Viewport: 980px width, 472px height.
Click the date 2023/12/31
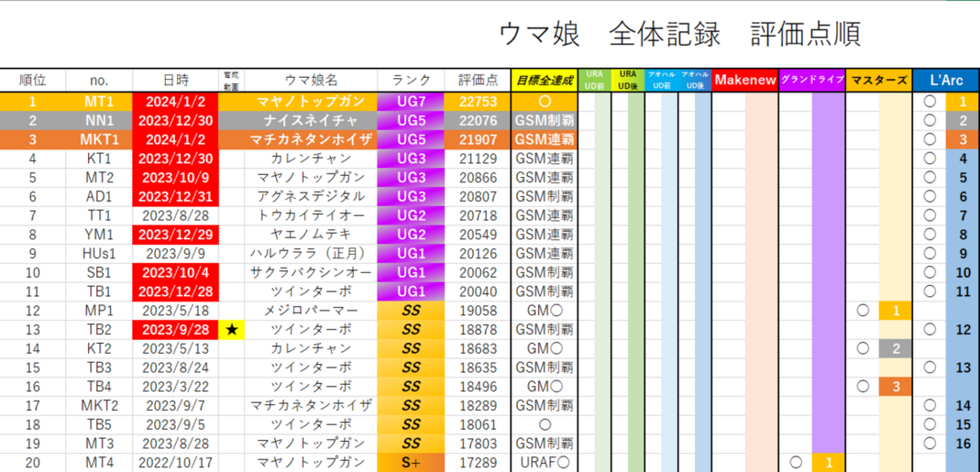176,196
